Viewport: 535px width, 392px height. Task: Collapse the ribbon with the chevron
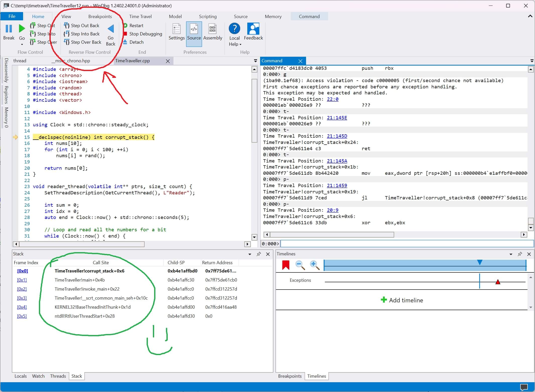tap(530, 16)
